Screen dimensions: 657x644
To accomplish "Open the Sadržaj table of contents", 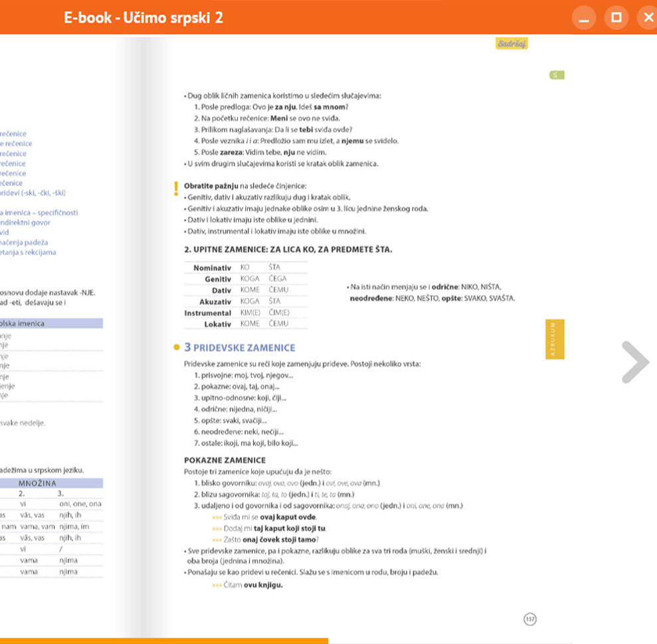I will click(x=511, y=44).
